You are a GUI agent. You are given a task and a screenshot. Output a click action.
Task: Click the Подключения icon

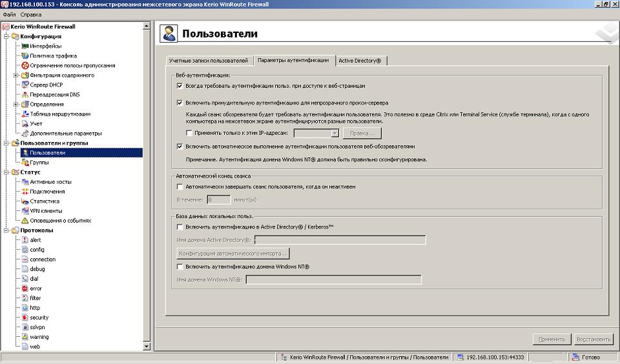[25, 191]
